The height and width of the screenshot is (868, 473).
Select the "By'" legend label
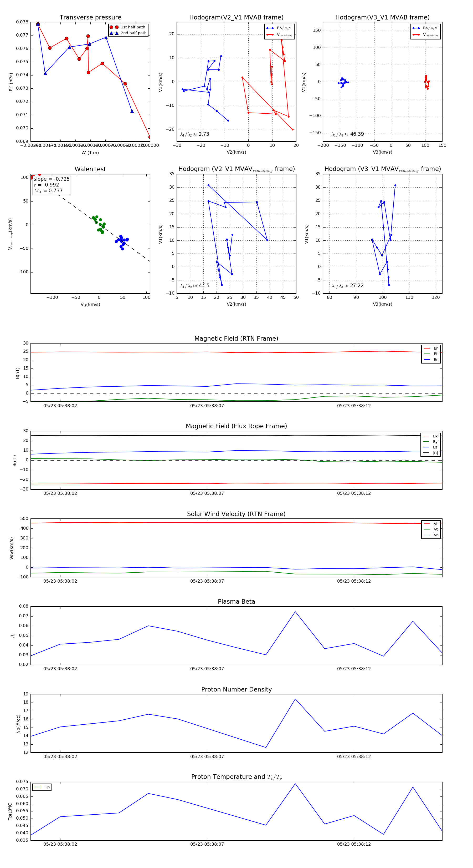(436, 442)
